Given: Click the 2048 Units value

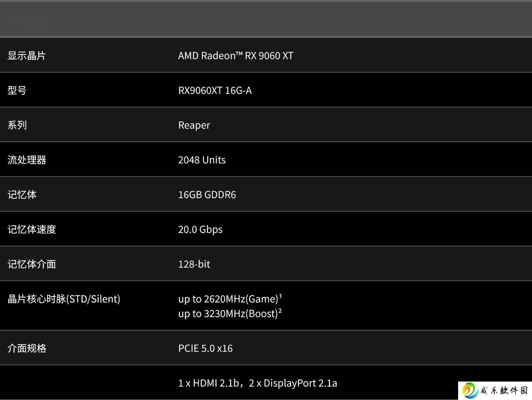Looking at the screenshot, I should (x=202, y=160).
